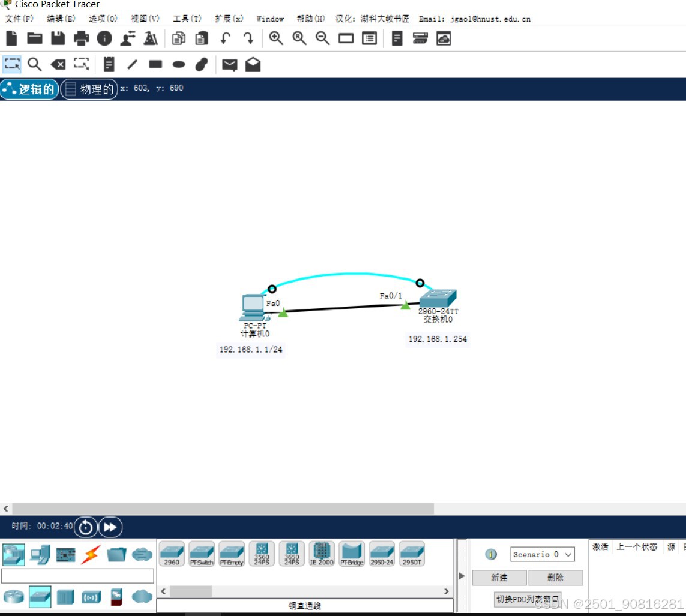This screenshot has width=686, height=616.
Task: Select the marquee Select tool
Action: coord(12,64)
